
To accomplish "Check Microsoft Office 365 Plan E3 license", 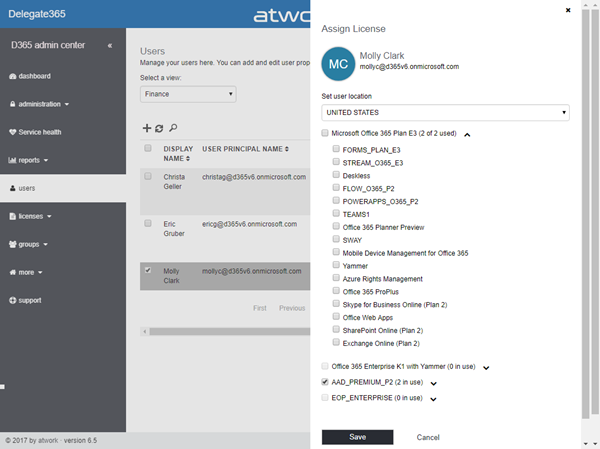I will (x=325, y=133).
